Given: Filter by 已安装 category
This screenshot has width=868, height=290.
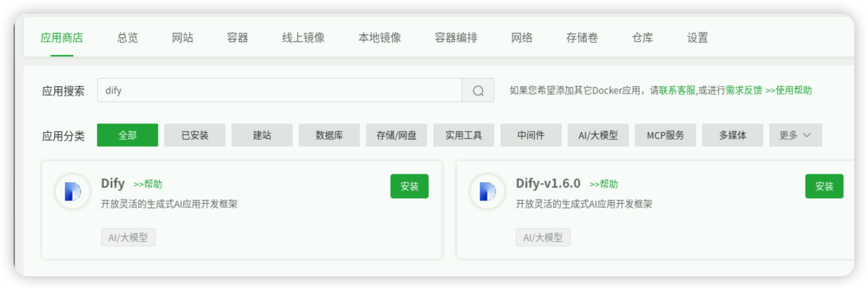Looking at the screenshot, I should tap(195, 135).
